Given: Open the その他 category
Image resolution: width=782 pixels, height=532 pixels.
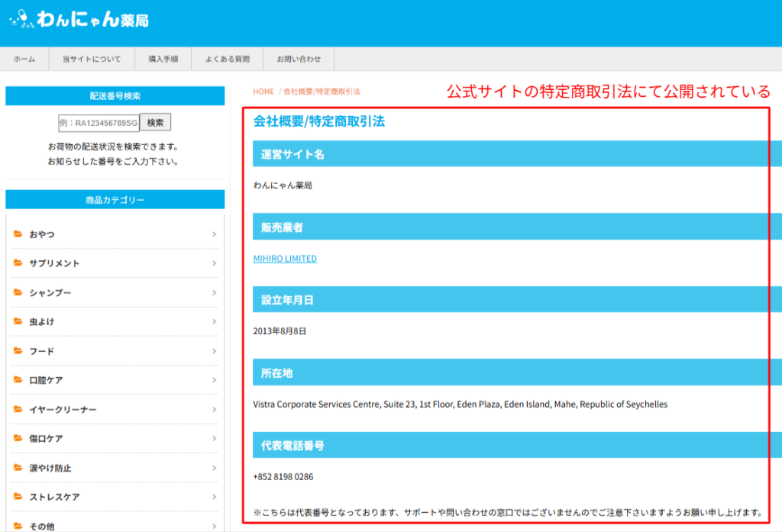Looking at the screenshot, I should click(115, 522).
